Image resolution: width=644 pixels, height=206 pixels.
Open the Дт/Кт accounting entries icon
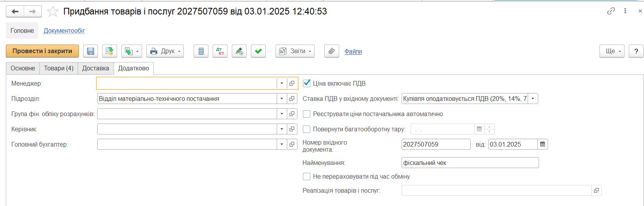(220, 51)
